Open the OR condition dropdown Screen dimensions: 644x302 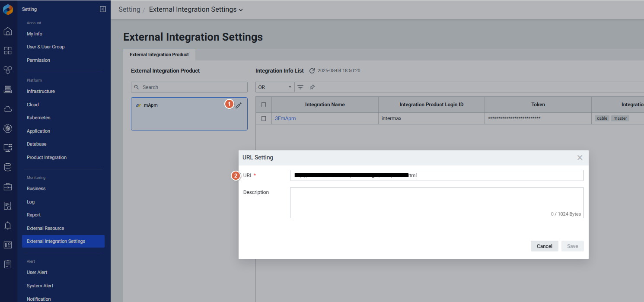(x=275, y=87)
